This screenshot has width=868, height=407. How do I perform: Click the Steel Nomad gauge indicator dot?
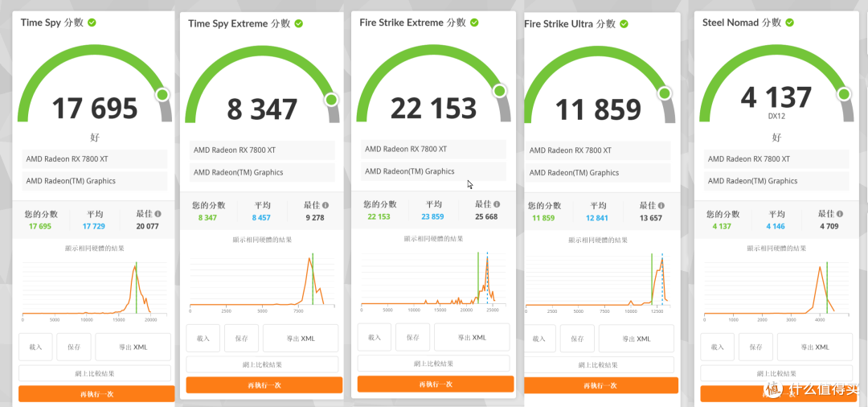pyautogui.click(x=844, y=93)
